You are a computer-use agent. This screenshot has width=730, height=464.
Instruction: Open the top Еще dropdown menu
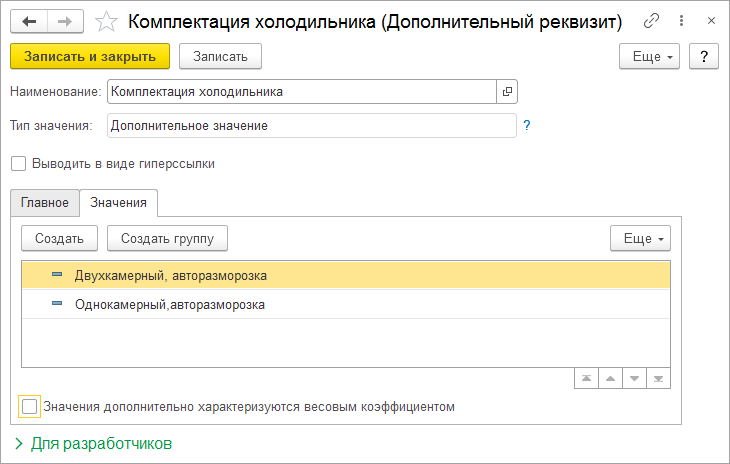[x=650, y=57]
